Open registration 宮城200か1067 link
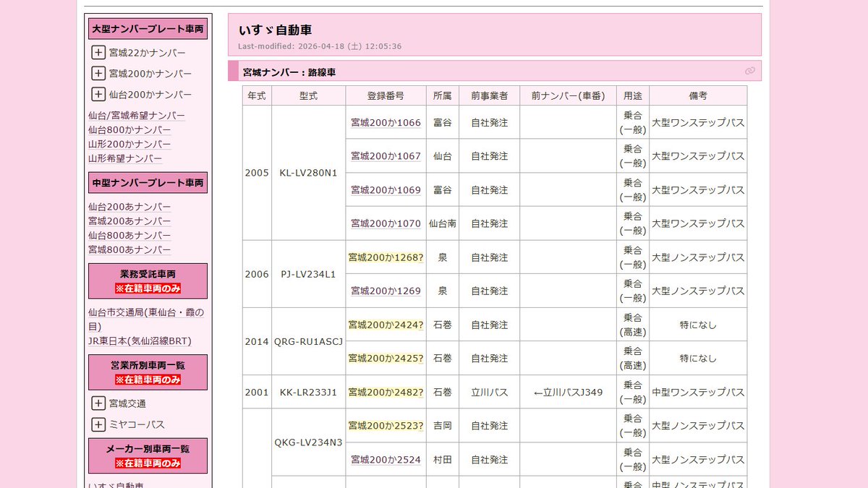Image resolution: width=868 pixels, height=488 pixels. tap(386, 156)
